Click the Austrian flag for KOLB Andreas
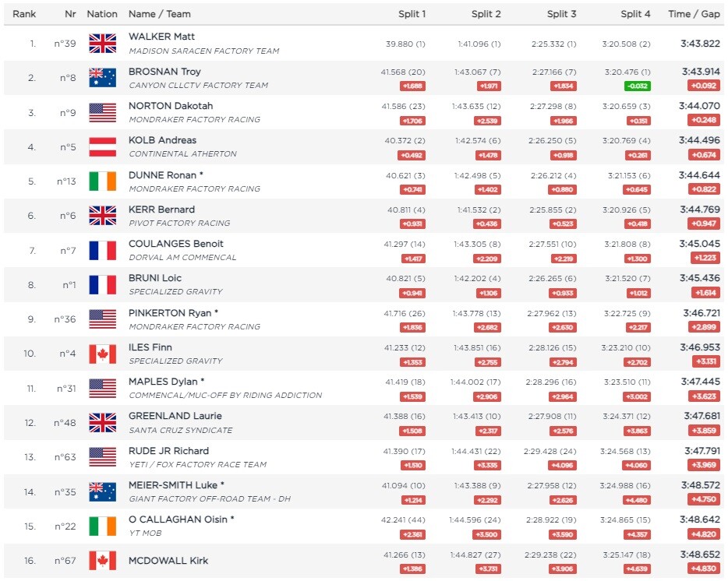The image size is (728, 581). tap(103, 147)
